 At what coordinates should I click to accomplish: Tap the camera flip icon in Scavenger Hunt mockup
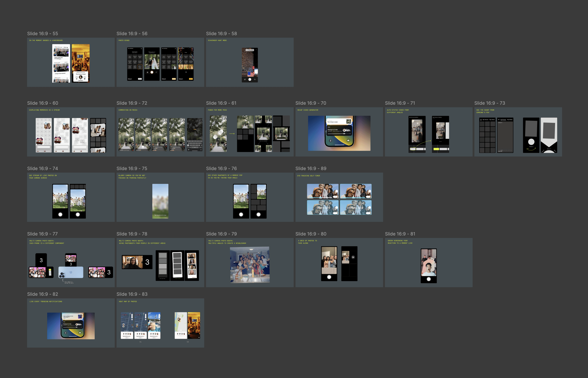255,80
